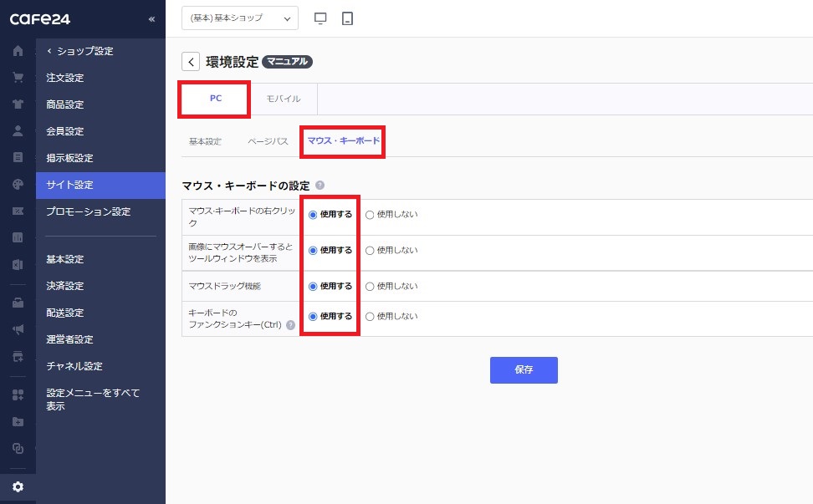
Task: Click the マニュアル manual badge
Action: point(287,62)
